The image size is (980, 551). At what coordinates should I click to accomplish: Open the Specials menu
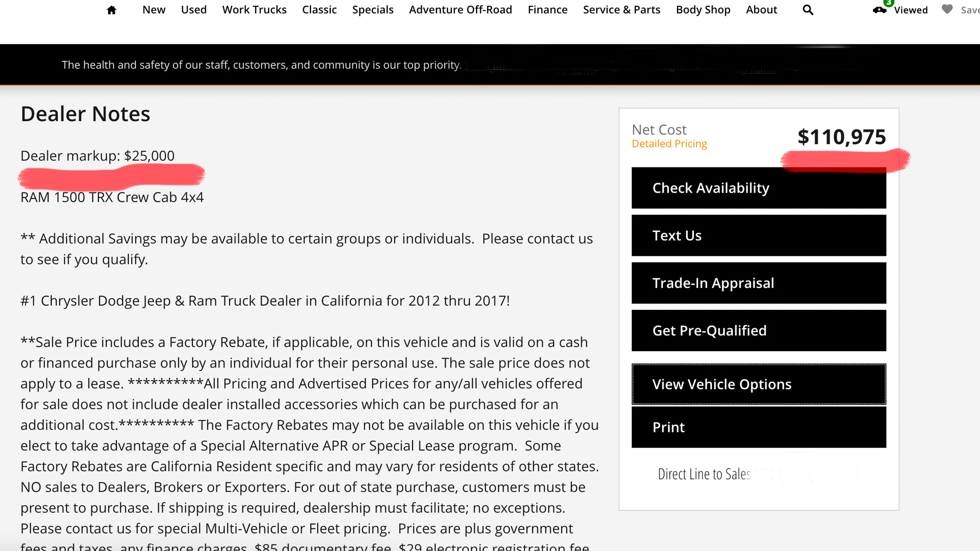point(373,10)
